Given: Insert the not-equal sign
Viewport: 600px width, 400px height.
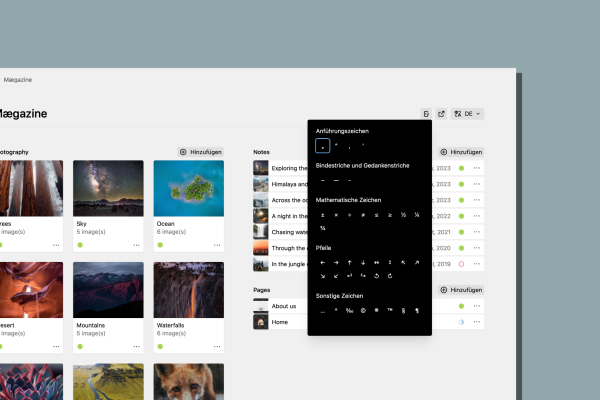Looking at the screenshot, I should pos(363,214).
